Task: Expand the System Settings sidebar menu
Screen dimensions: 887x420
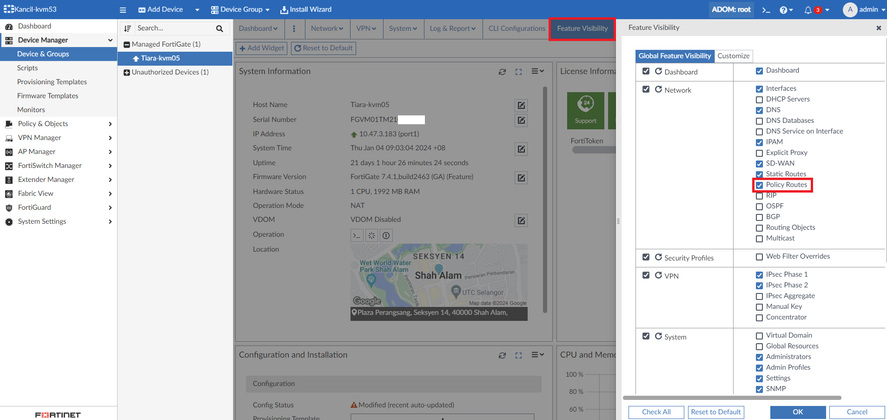Action: 58,221
